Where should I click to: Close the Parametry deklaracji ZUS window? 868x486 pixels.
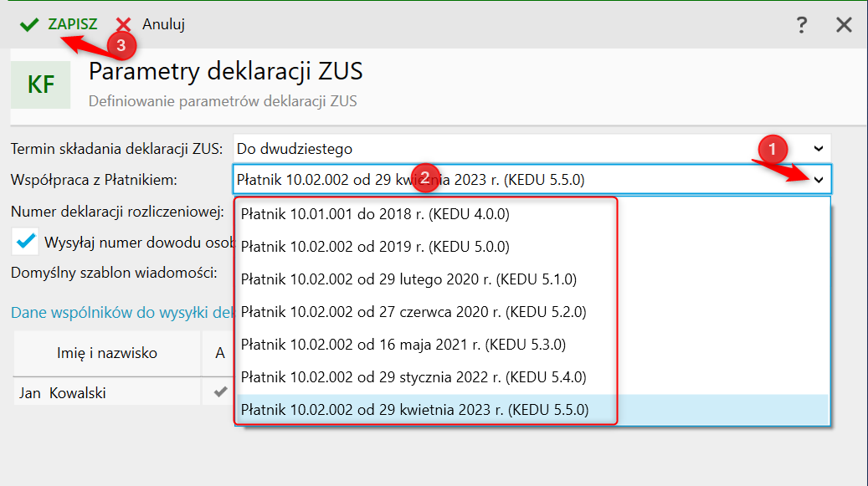click(x=844, y=25)
